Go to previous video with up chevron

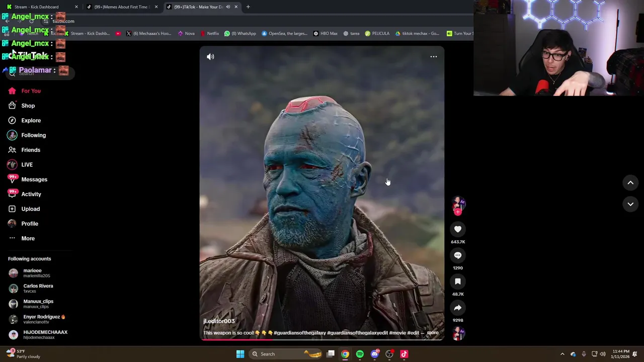coord(630,183)
